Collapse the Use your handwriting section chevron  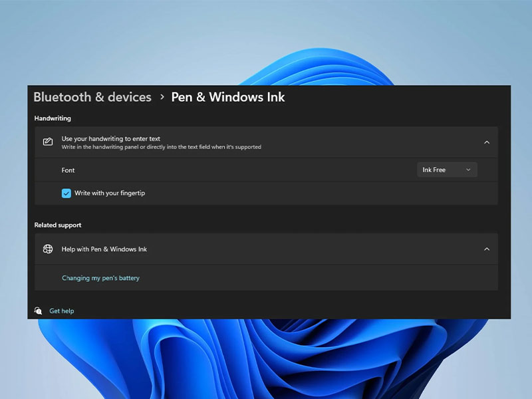(x=487, y=142)
